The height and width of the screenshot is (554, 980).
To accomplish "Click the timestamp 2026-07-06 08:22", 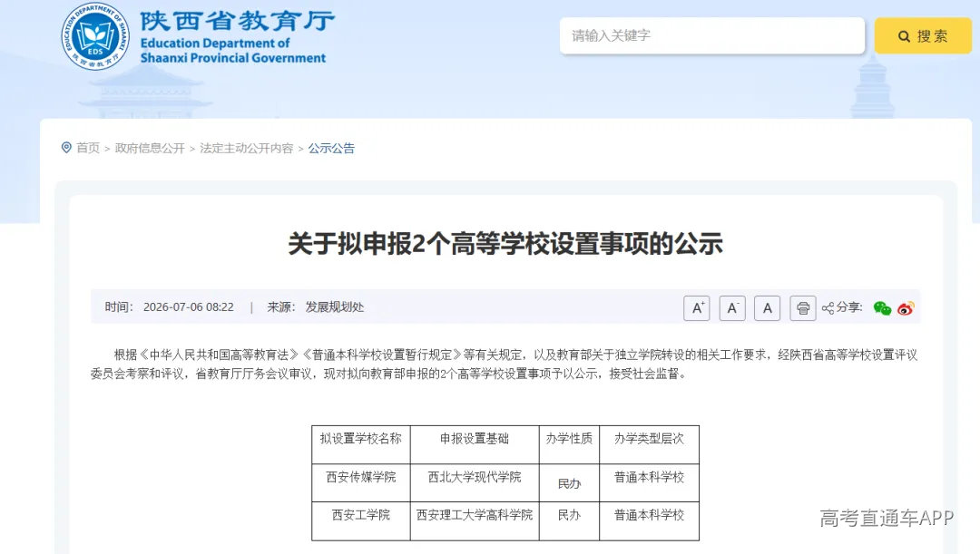I will point(188,307).
